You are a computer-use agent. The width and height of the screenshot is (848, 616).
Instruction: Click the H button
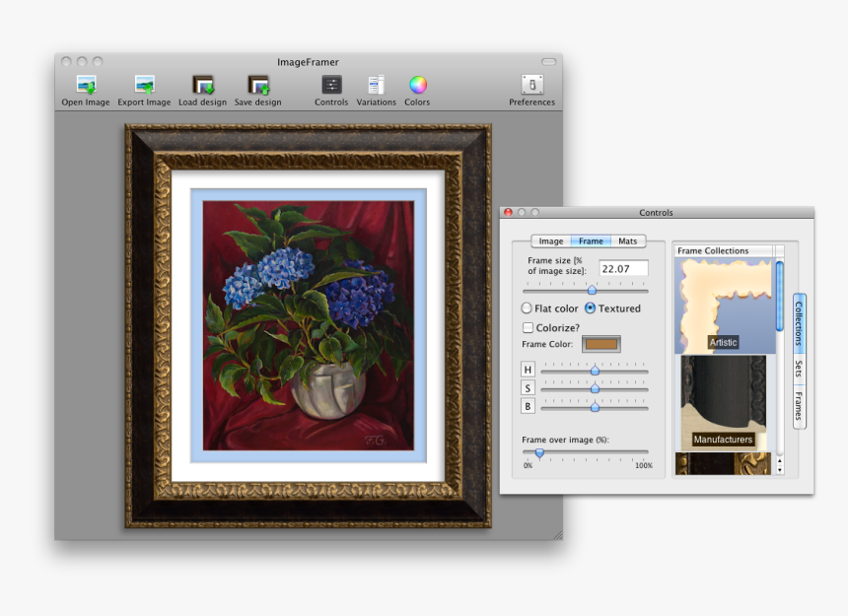pyautogui.click(x=528, y=370)
